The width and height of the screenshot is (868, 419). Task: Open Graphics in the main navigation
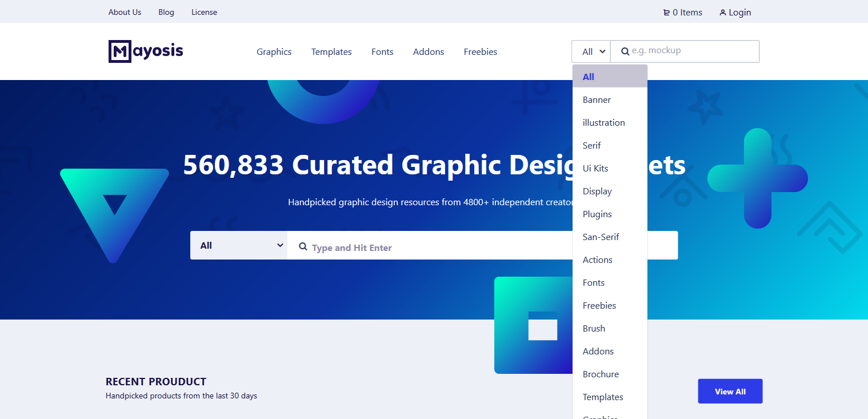(x=274, y=52)
